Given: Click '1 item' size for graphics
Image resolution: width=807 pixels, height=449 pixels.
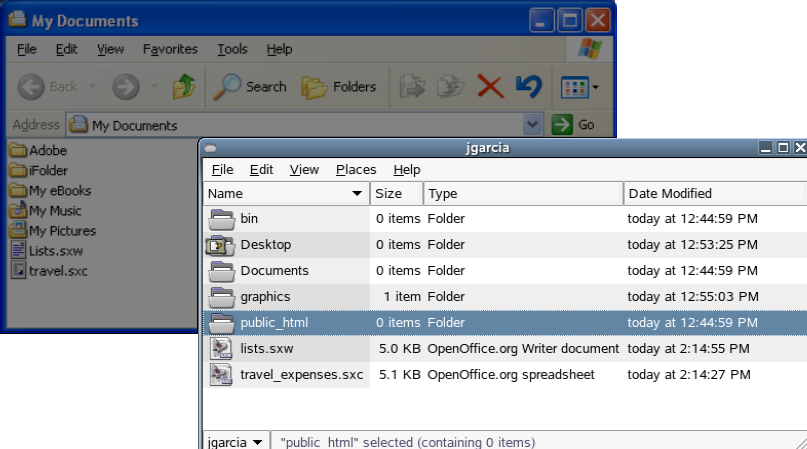Looking at the screenshot, I should (402, 297).
